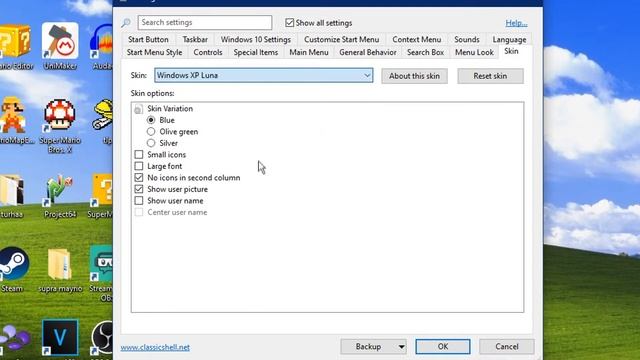Choose Silver skin variation
Screen dimensions: 640x360
tap(151, 143)
